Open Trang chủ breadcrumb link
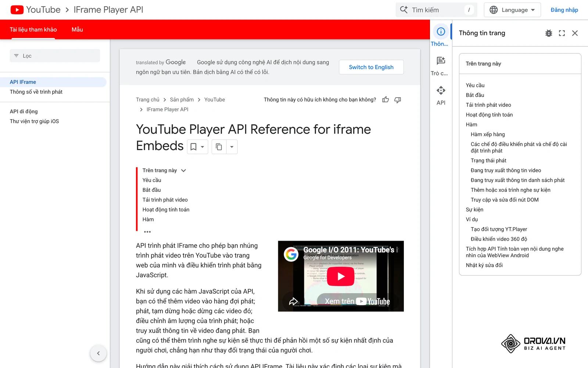 pyautogui.click(x=148, y=100)
